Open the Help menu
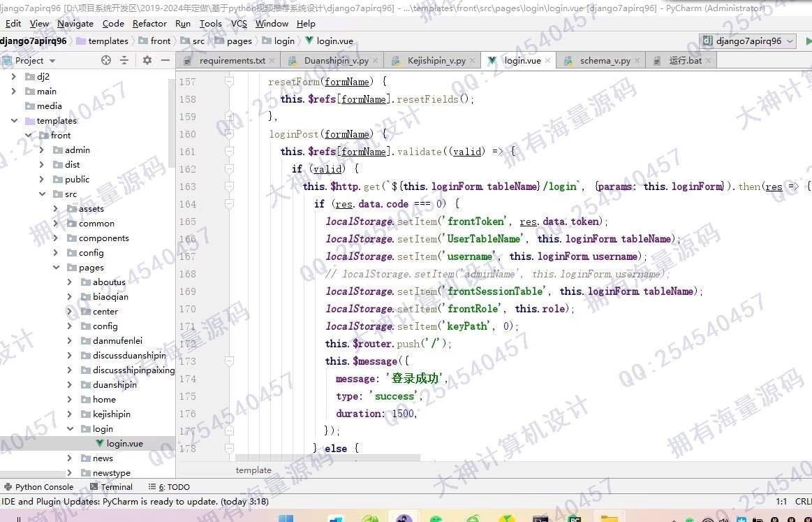 306,23
